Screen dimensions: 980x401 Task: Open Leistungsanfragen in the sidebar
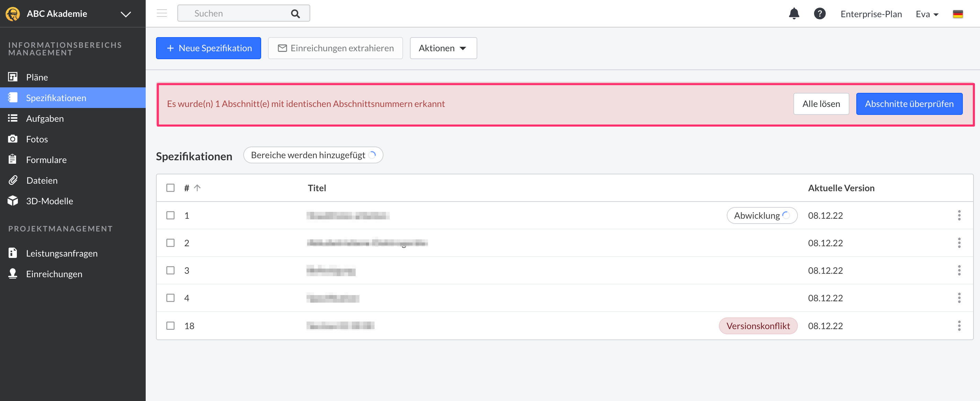62,253
